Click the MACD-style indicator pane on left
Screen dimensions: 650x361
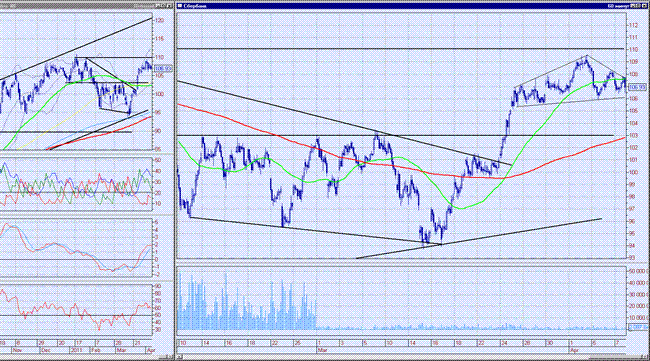coord(76,248)
